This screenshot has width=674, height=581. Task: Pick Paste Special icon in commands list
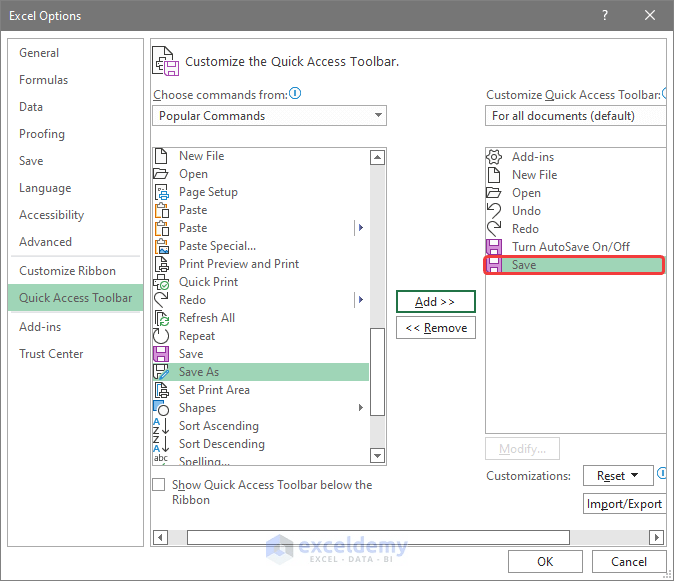click(x=162, y=246)
